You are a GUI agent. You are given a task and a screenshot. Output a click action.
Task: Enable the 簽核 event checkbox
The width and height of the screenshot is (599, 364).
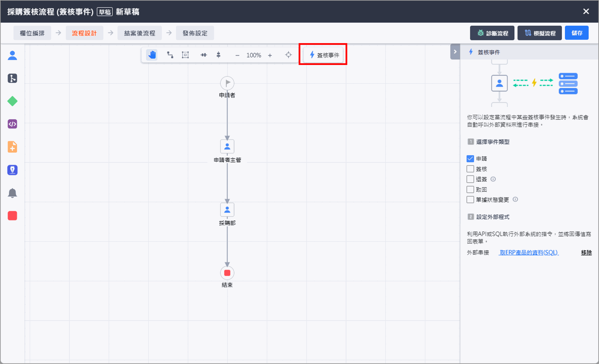(470, 169)
